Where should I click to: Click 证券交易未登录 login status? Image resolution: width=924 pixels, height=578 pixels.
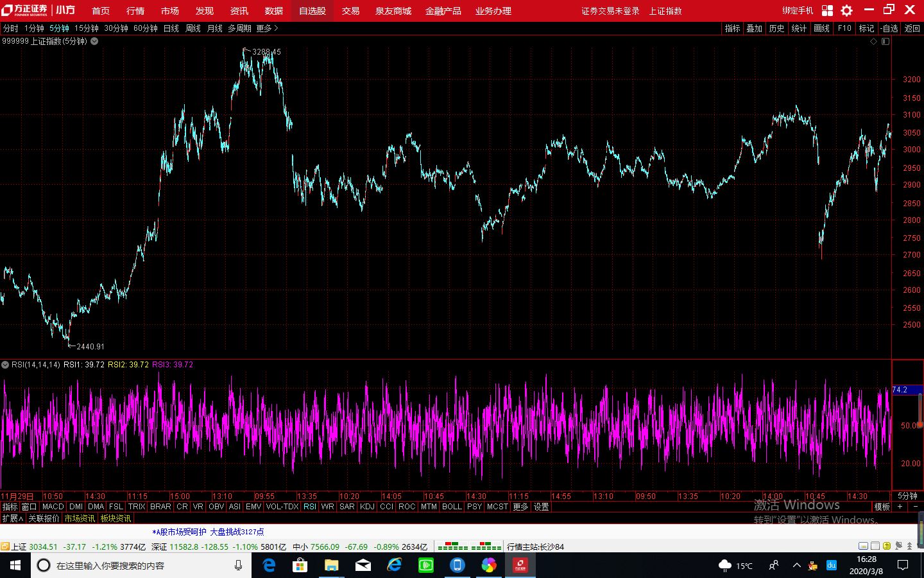click(610, 11)
